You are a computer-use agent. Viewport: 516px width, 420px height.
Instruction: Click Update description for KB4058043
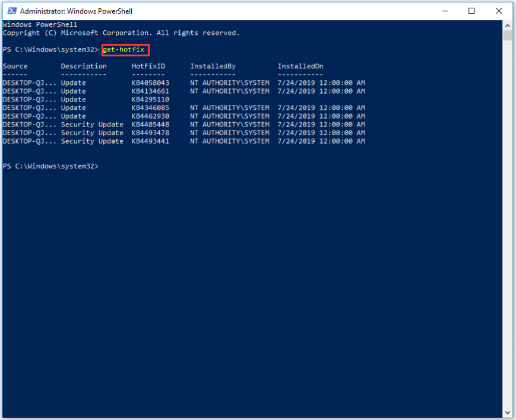click(74, 83)
